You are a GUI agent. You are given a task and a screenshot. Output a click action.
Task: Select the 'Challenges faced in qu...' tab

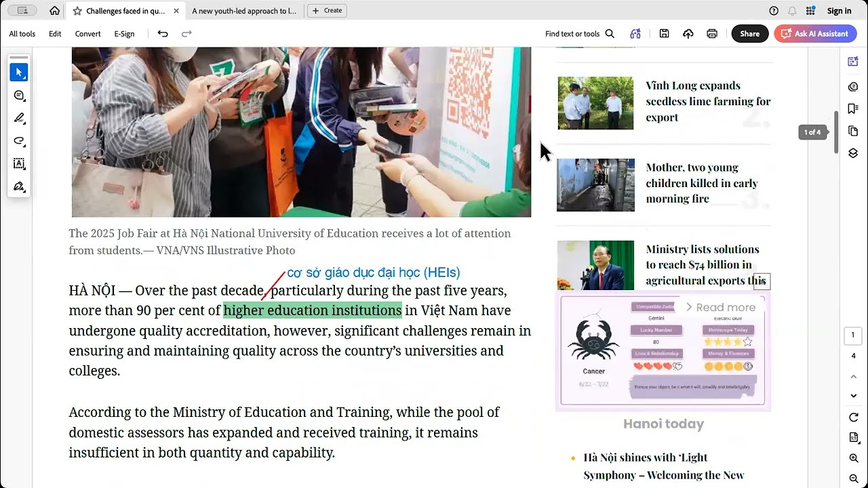click(x=125, y=11)
